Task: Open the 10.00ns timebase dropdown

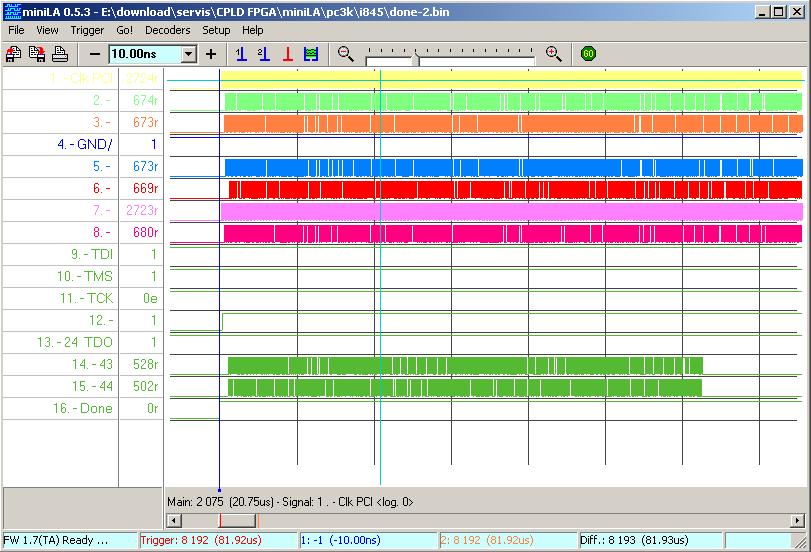Action: click(189, 54)
